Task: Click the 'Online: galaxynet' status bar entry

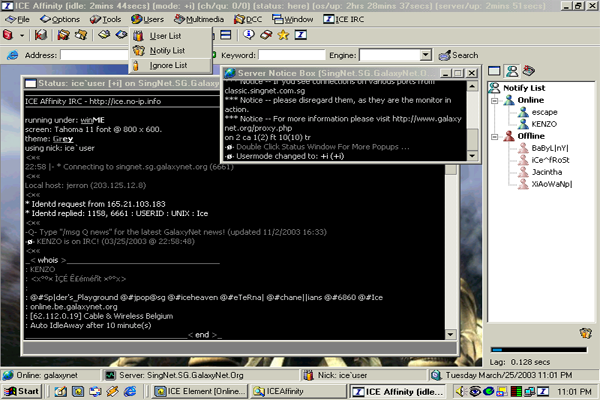Action: click(51, 375)
